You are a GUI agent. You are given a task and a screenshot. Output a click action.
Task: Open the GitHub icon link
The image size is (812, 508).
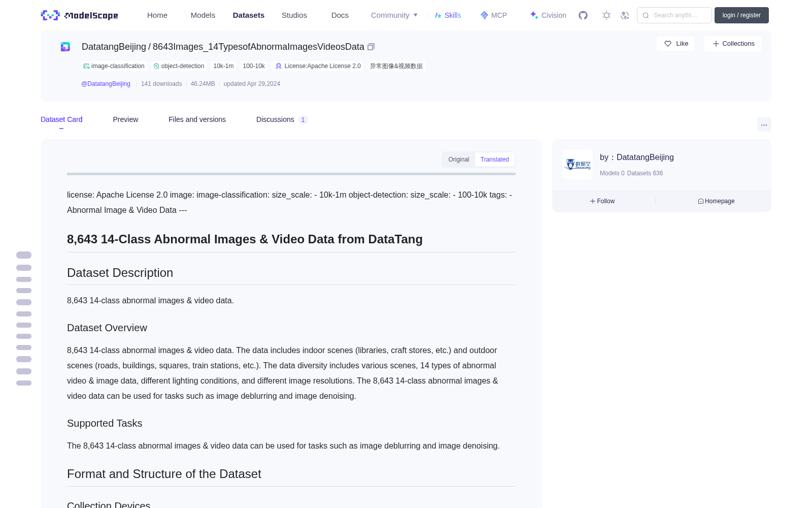(x=583, y=15)
